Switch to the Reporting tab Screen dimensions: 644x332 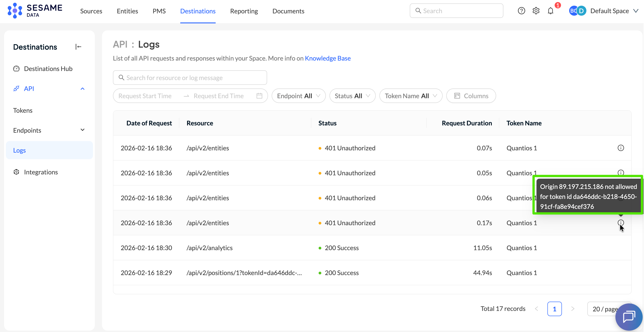[x=244, y=11]
